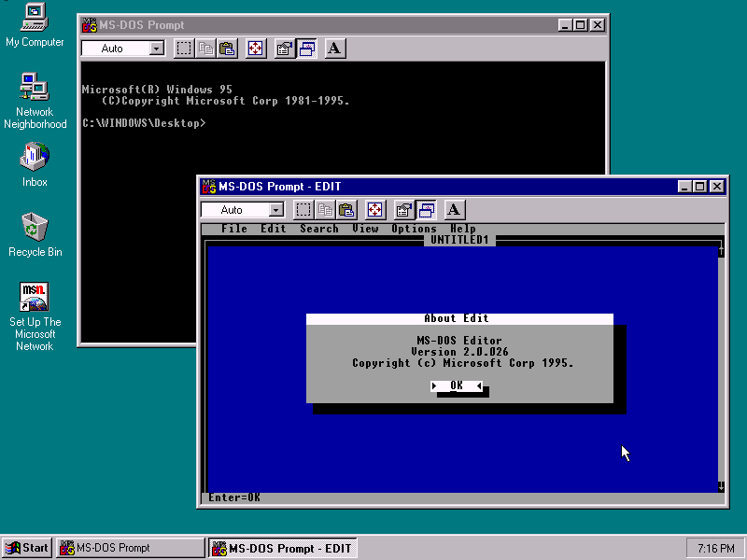This screenshot has width=747, height=560.
Task: Click Mark icon in EDIT window toolbar
Action: 303,209
